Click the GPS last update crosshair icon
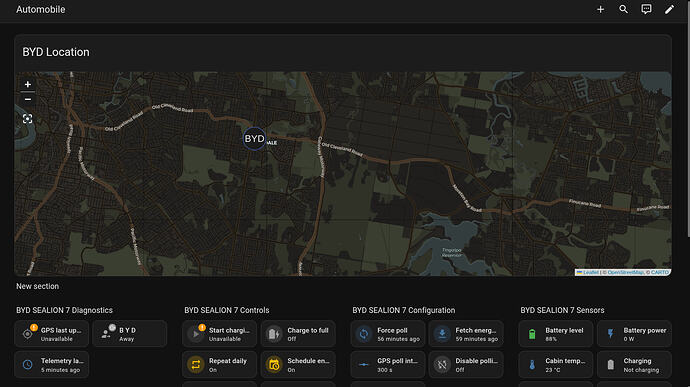The image size is (690, 387). tap(28, 334)
